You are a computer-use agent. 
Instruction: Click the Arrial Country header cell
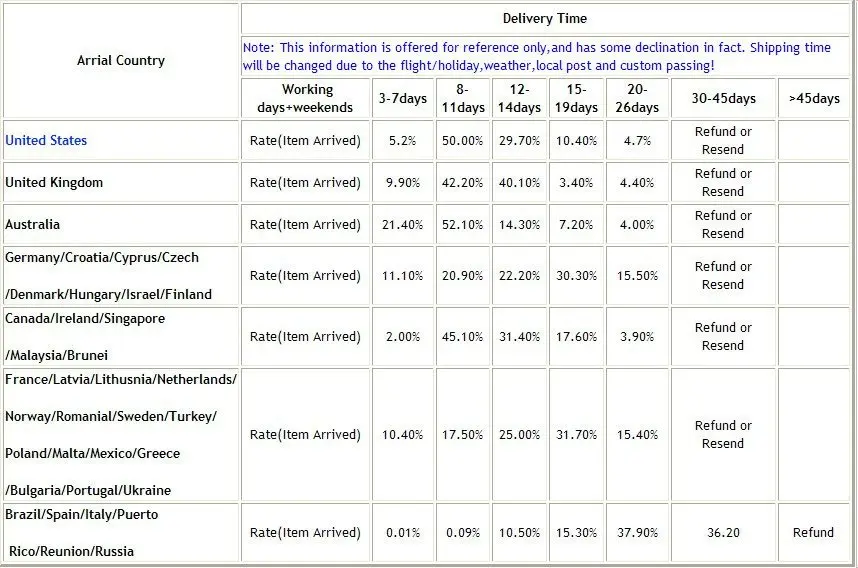121,61
